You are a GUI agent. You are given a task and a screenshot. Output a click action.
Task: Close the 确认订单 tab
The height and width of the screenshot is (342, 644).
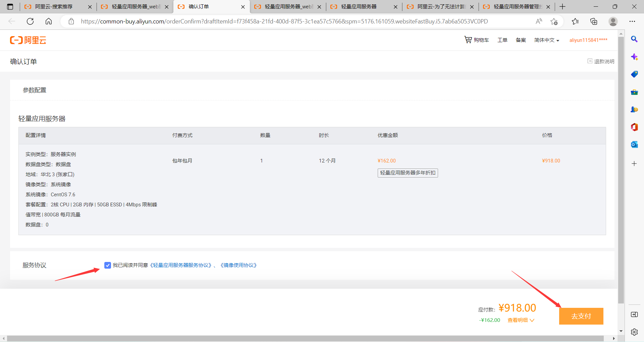point(243,7)
